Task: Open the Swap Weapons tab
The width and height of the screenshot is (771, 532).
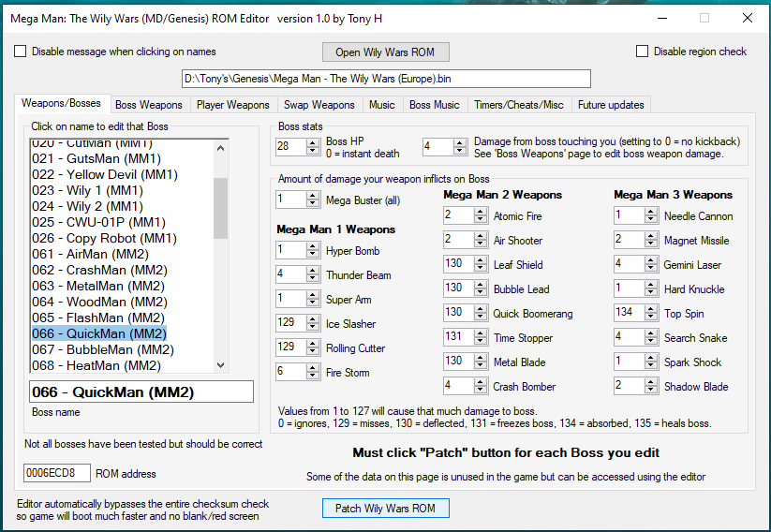Action: coord(319,105)
